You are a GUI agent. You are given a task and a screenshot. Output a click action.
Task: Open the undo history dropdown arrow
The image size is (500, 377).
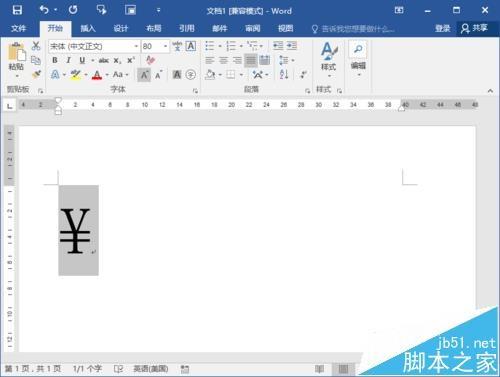(55, 10)
